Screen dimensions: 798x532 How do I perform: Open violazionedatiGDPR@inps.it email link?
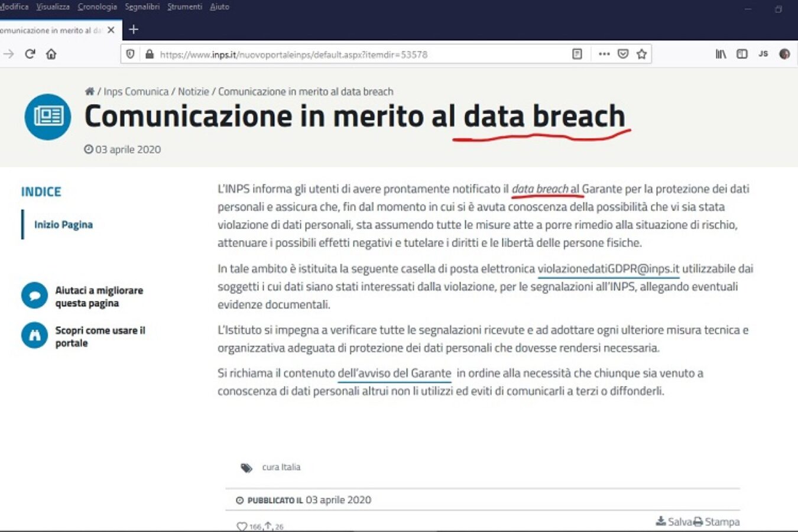pos(608,268)
